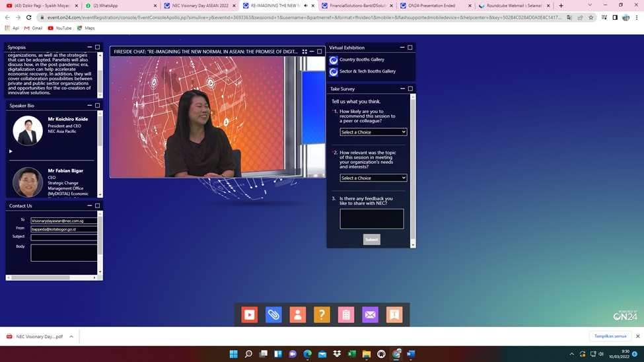Click the feedback text box for NEC
The height and width of the screenshot is (362, 644).
[372, 219]
